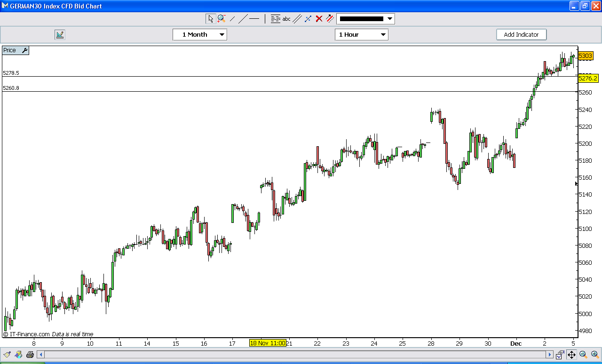The width and height of the screenshot is (602, 364).
Task: Open the 1 Hour timeframe dropdown
Action: (362, 34)
